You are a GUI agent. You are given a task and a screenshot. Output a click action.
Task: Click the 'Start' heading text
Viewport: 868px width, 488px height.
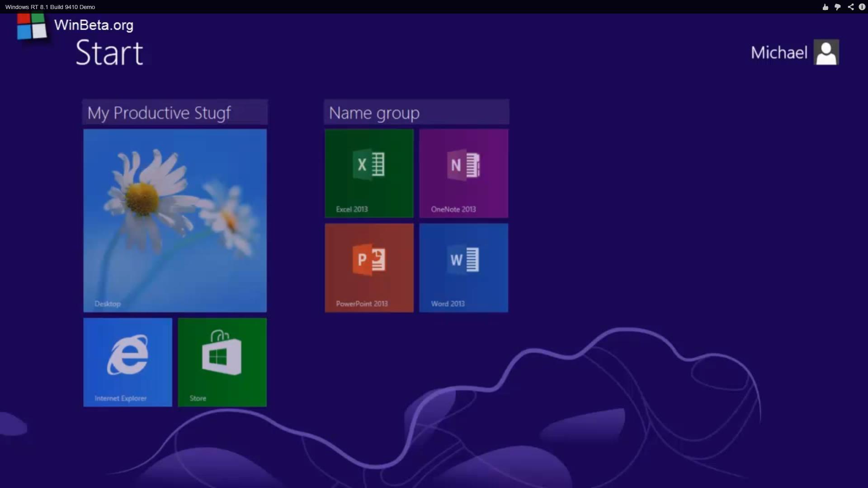pyautogui.click(x=109, y=53)
